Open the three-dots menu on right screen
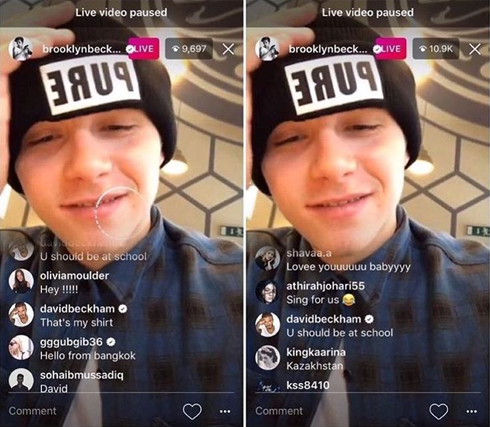This screenshot has height=427, width=490. 471,412
